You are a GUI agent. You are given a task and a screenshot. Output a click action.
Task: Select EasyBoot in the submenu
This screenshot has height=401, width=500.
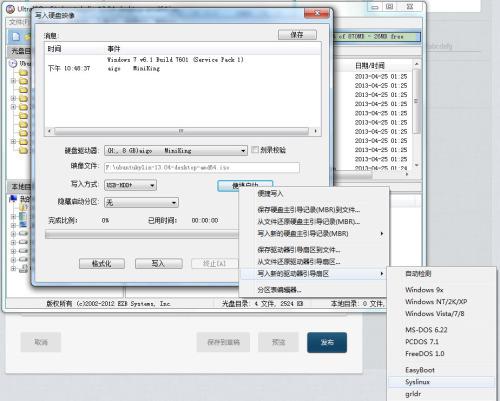[420, 370]
